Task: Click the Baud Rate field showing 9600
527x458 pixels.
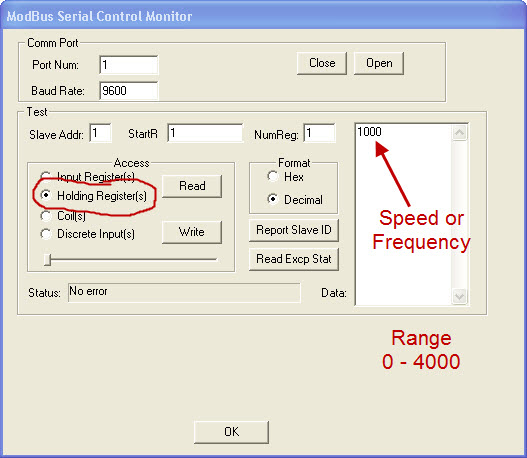Action: (x=129, y=91)
